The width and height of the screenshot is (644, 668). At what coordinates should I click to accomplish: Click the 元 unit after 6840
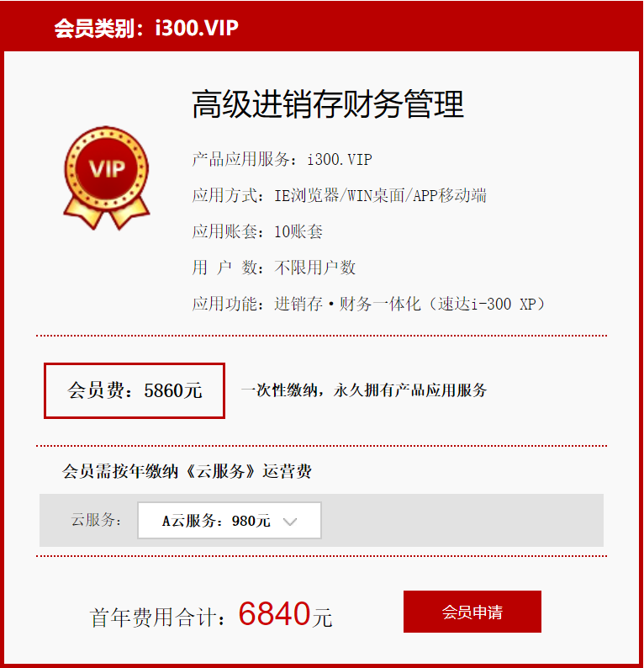pyautogui.click(x=322, y=618)
